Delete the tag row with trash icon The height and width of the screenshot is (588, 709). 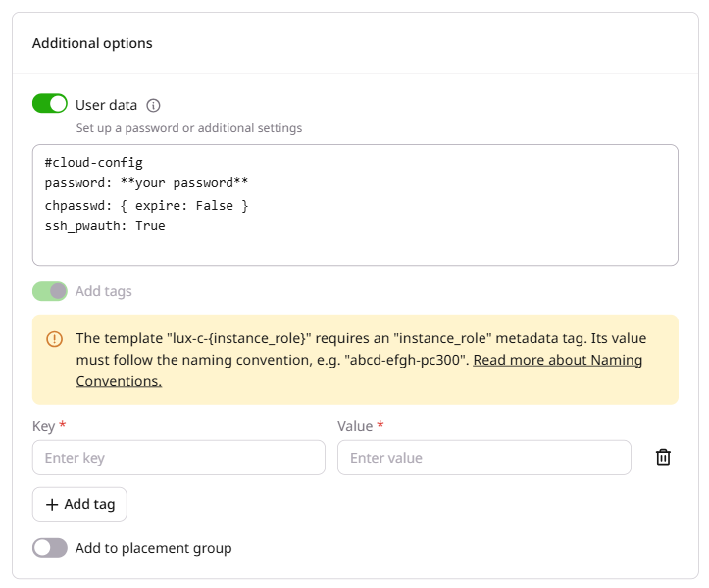coord(663,457)
